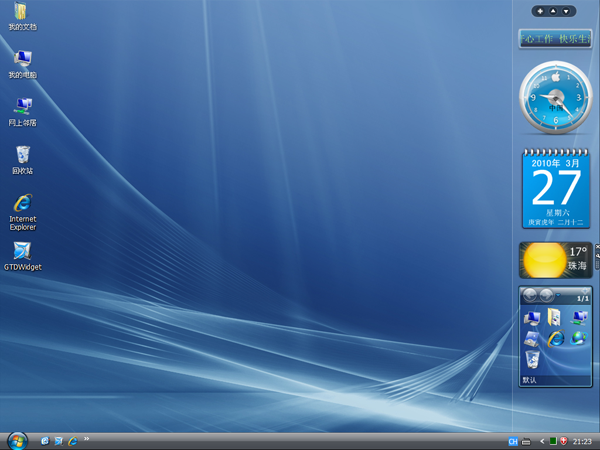This screenshot has height=450, width=600.
Task: Click the launcher widget's next page arrow
Action: 547,296
